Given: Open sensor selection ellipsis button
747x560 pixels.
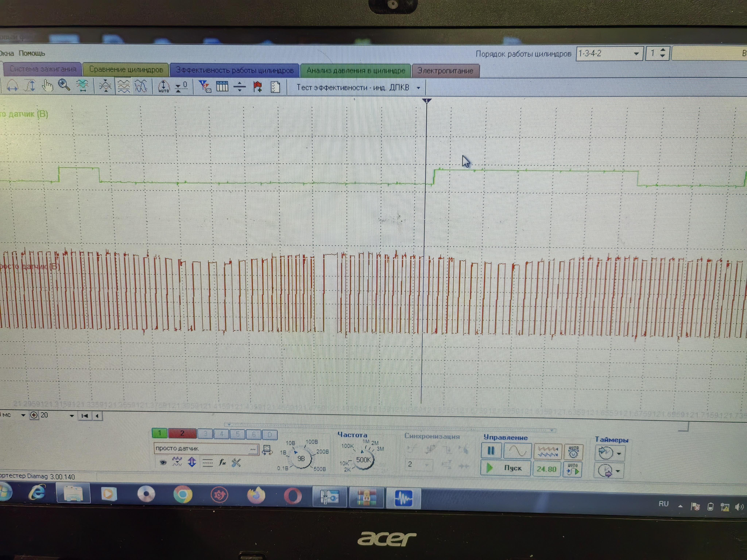Looking at the screenshot, I should (x=253, y=449).
